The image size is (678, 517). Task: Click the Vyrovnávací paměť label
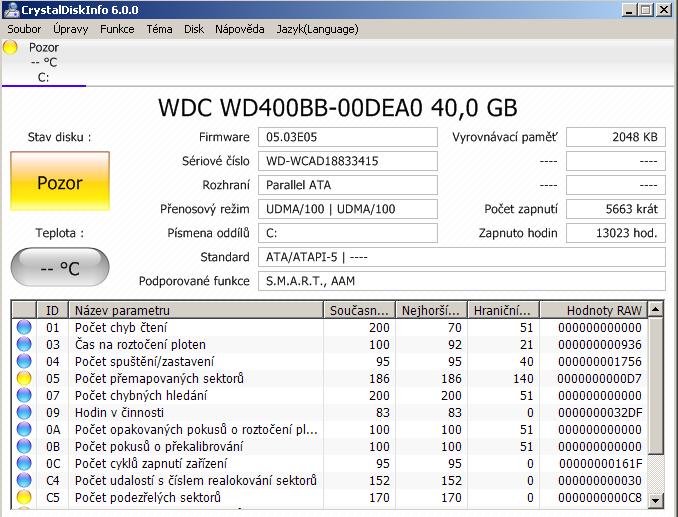505,137
